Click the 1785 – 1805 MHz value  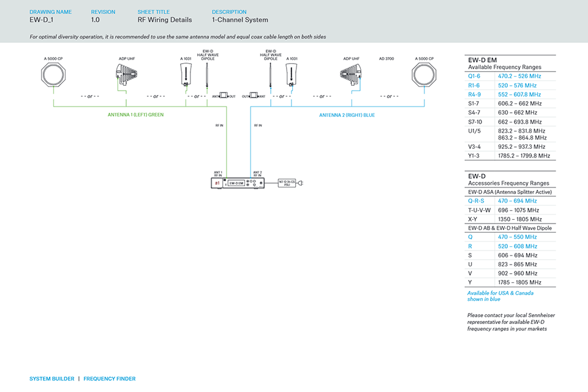(520, 282)
